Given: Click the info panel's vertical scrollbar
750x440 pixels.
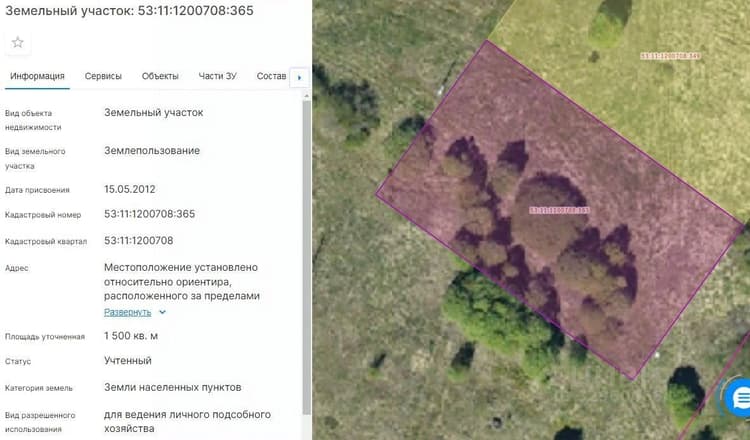Looking at the screenshot, I should click(x=307, y=257).
